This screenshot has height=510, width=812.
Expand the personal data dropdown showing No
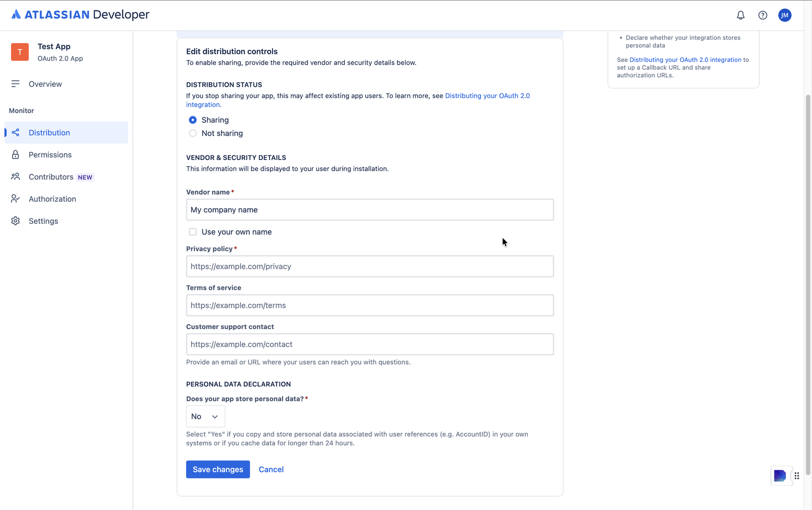coord(206,417)
